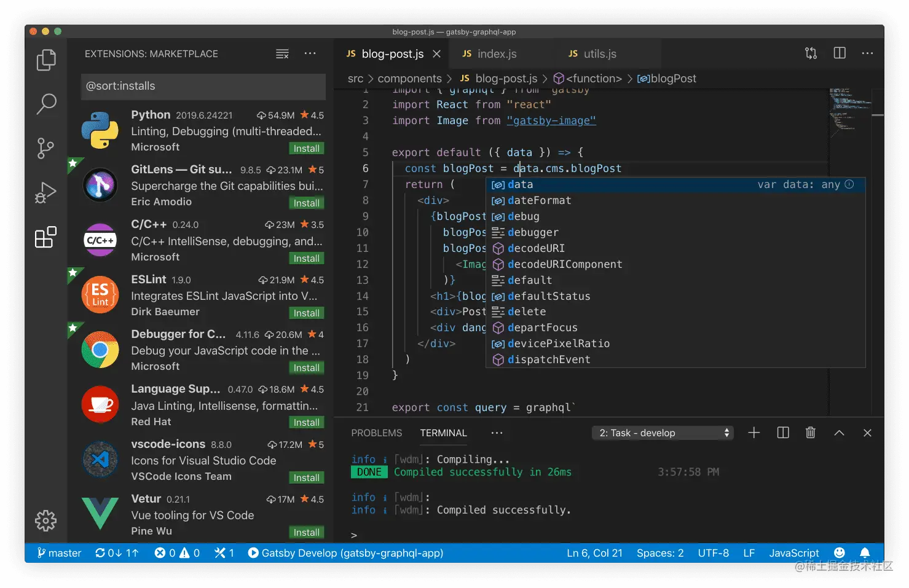The image size is (909, 588).
Task: Open editor more actions ellipsis
Action: tap(867, 53)
